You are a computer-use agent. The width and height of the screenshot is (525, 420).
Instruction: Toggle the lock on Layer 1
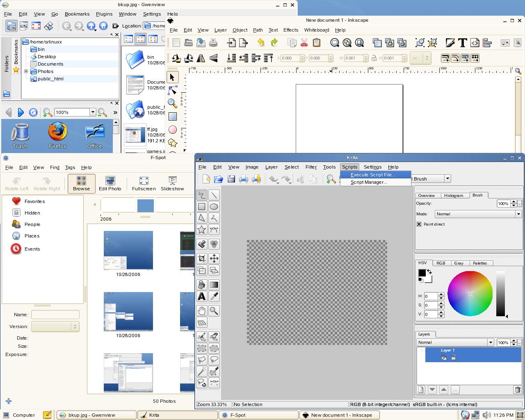(x=454, y=358)
